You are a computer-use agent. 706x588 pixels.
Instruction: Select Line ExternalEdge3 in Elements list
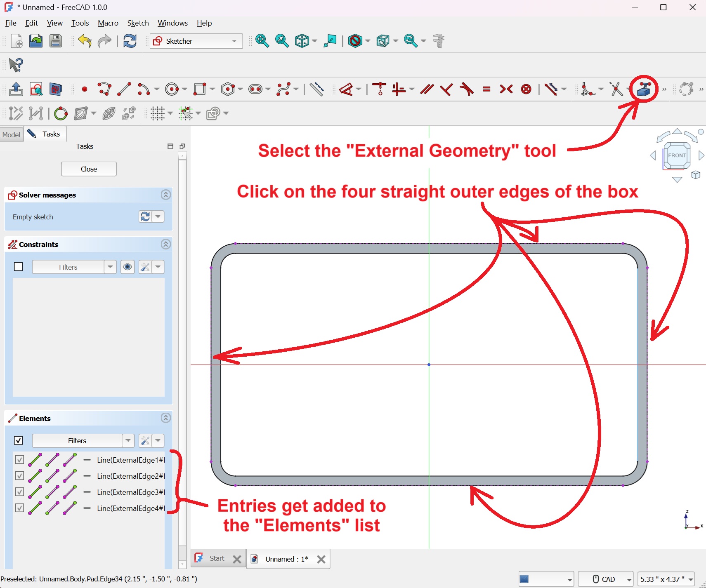pyautogui.click(x=130, y=492)
